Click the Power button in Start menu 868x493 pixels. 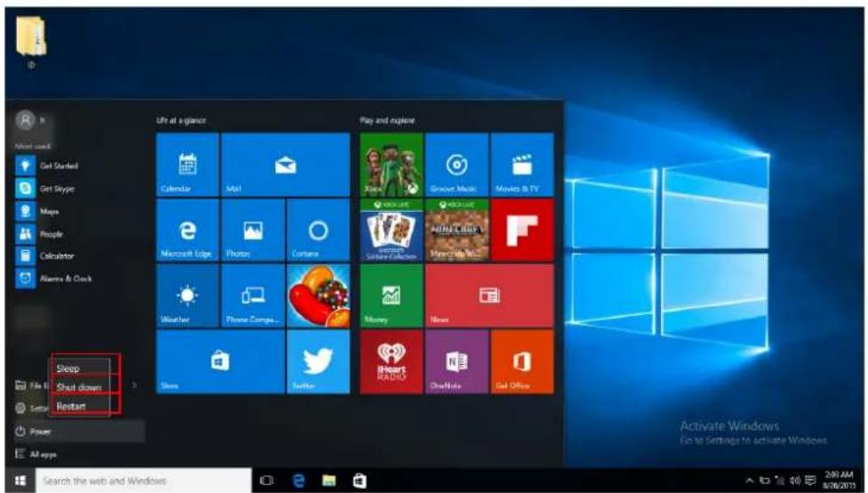coord(80,431)
